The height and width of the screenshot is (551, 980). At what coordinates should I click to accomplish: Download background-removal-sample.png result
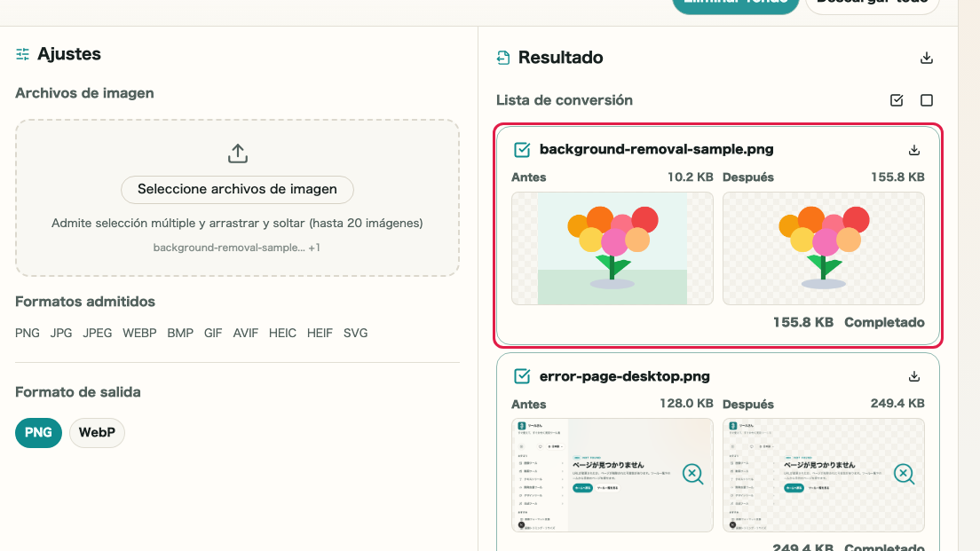tap(913, 150)
